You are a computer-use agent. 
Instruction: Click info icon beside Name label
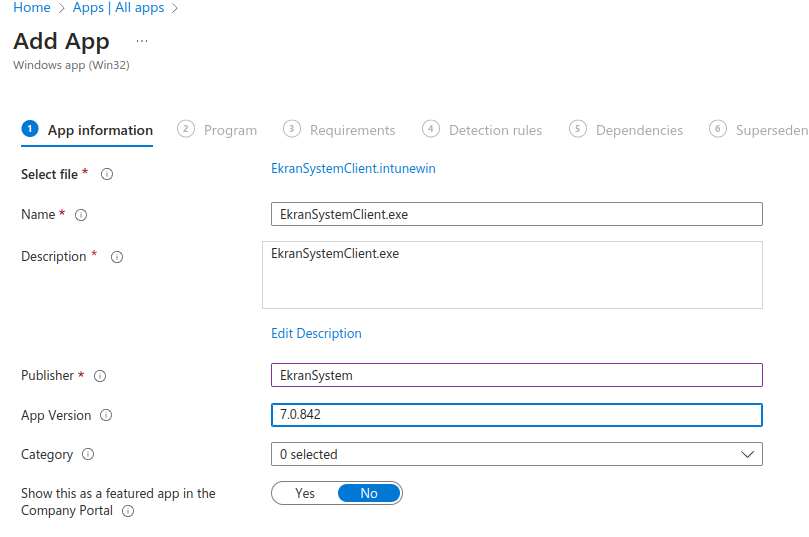(x=82, y=215)
